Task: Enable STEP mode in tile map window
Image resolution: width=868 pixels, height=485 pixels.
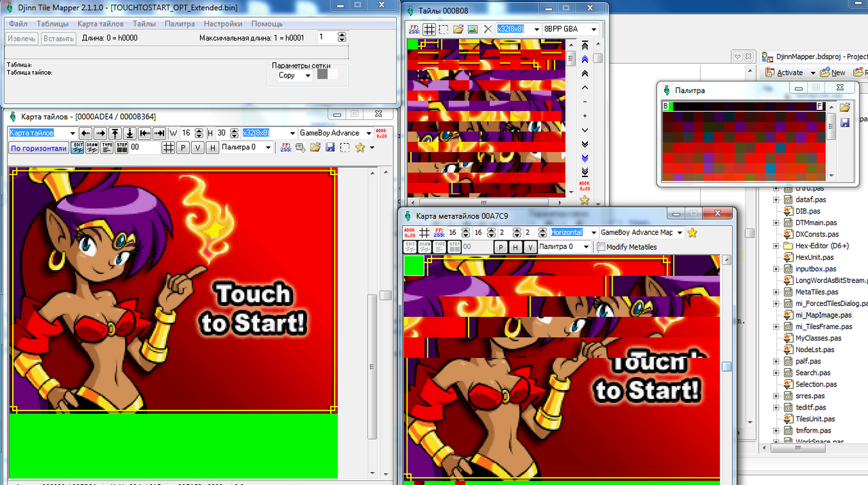Action: (x=121, y=147)
